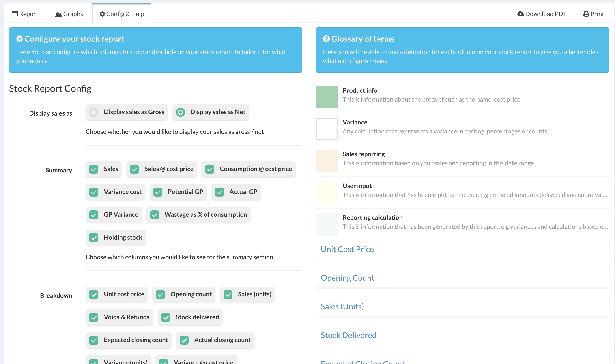Click the Report tab list icon
615x364 pixels.
pyautogui.click(x=15, y=14)
